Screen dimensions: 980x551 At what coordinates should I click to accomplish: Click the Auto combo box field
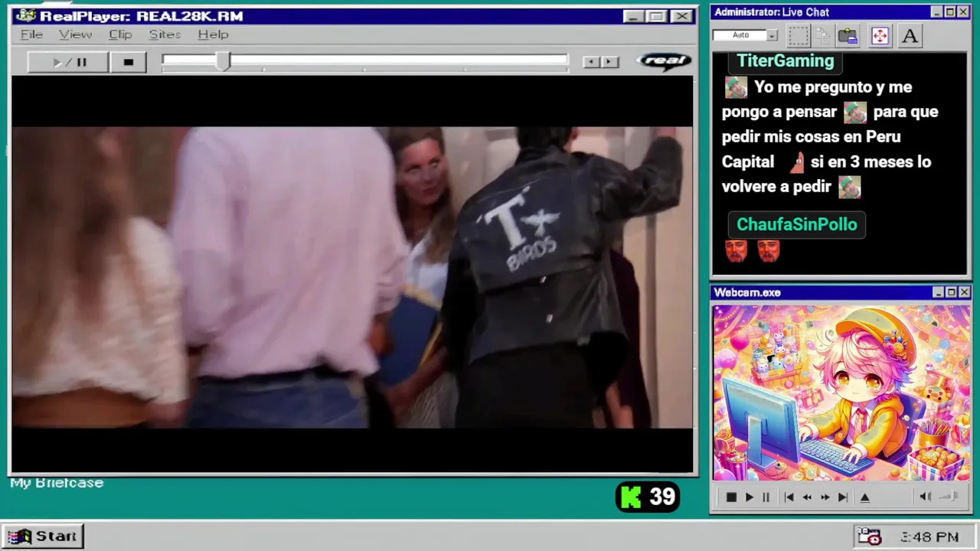pos(740,35)
